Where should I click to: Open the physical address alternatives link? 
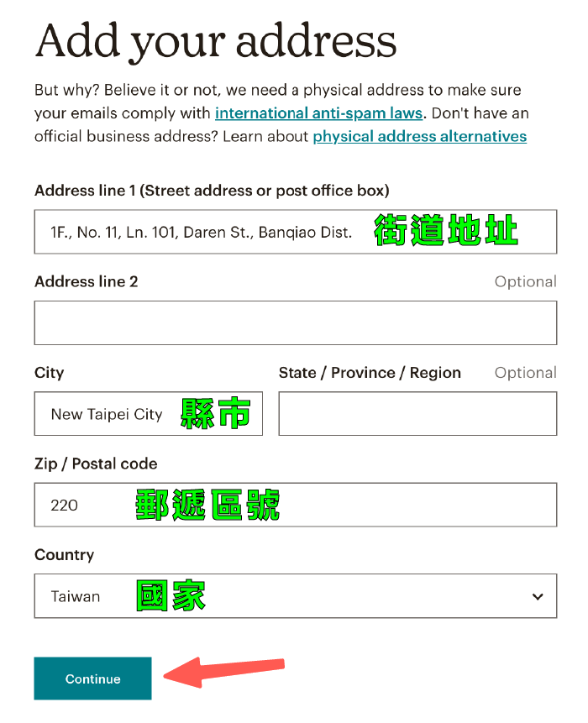tap(419, 136)
